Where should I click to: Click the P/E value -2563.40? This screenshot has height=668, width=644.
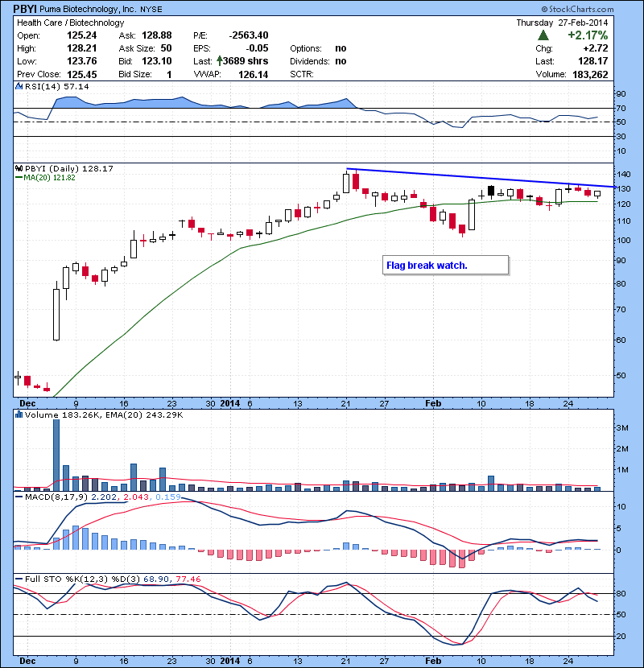pyautogui.click(x=249, y=35)
